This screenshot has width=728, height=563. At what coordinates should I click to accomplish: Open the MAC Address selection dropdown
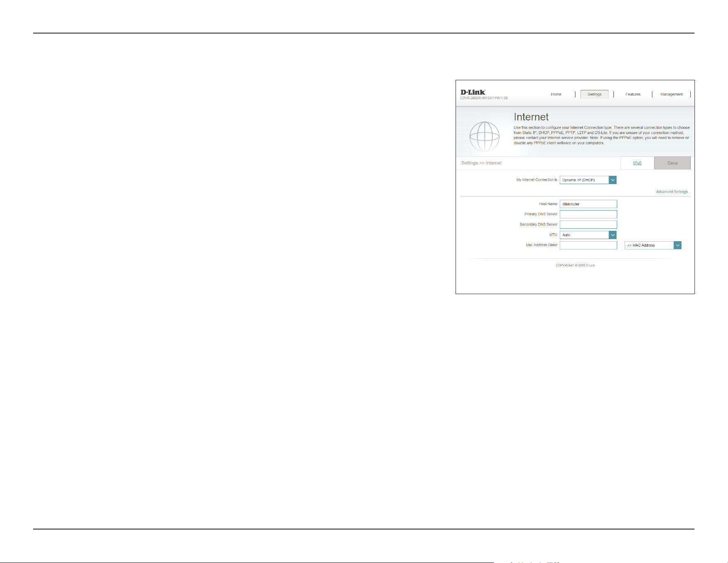point(653,245)
